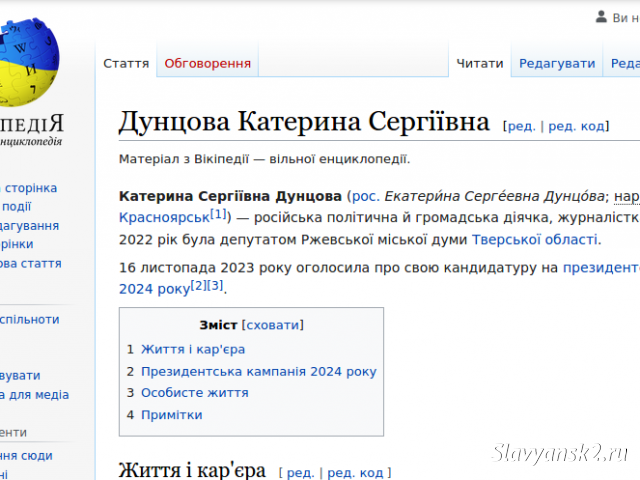This screenshot has width=640, height=480.
Task: Click ред. link next to page title
Action: (522, 127)
